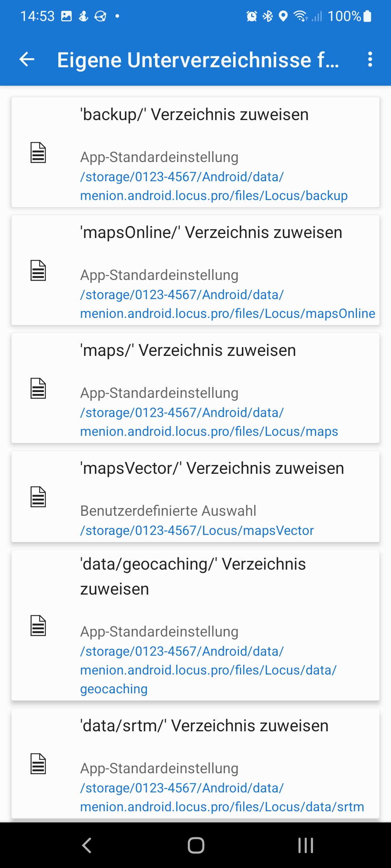
Task: Click the /storage/0123-4567/Locus/mapsVector path
Action: click(197, 531)
